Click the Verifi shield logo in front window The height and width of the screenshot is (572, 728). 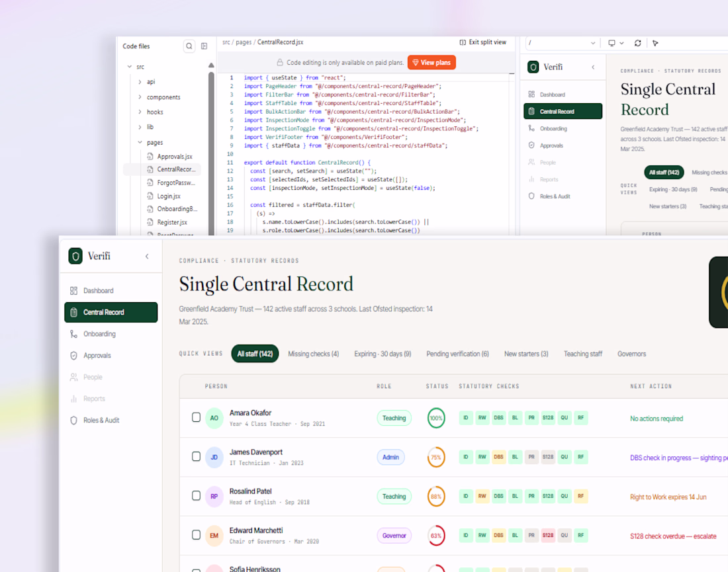coord(75,256)
